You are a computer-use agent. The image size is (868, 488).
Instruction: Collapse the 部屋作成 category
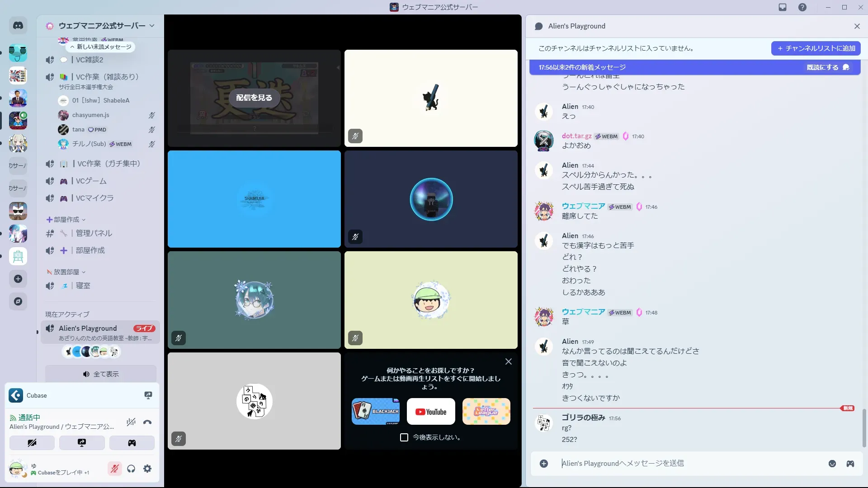pyautogui.click(x=66, y=220)
